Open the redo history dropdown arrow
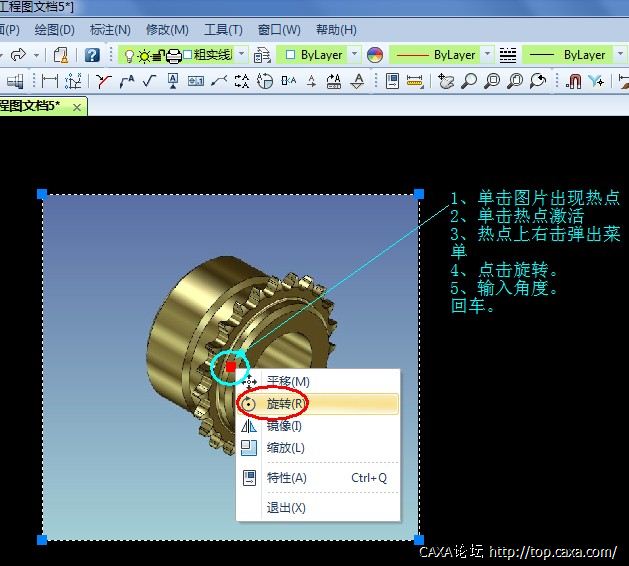This screenshot has height=566, width=629. 37,55
